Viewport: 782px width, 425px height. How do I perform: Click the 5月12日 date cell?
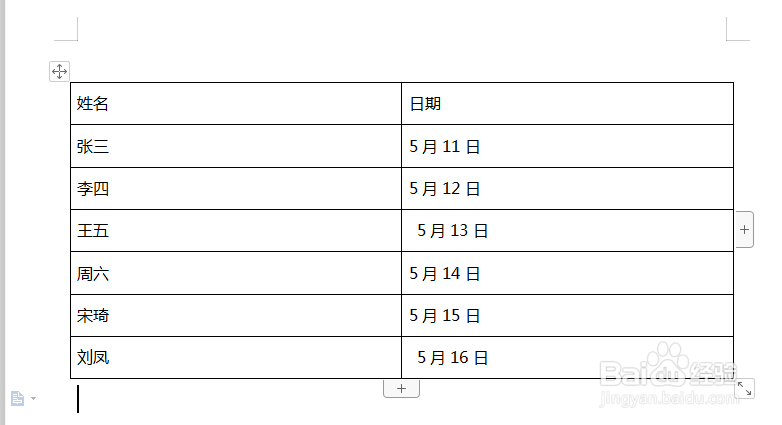pyautogui.click(x=568, y=189)
